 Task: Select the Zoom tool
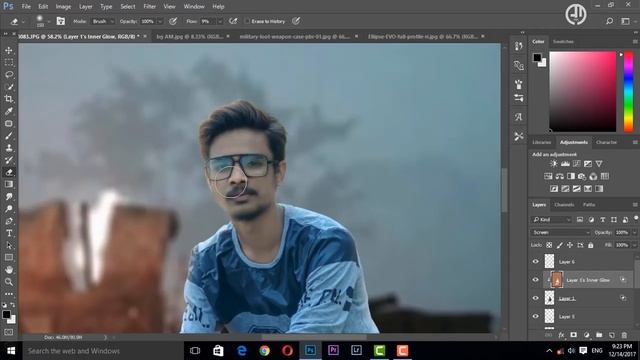point(9,282)
